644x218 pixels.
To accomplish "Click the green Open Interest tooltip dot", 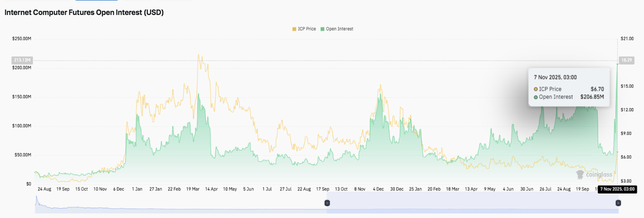I will pos(536,97).
